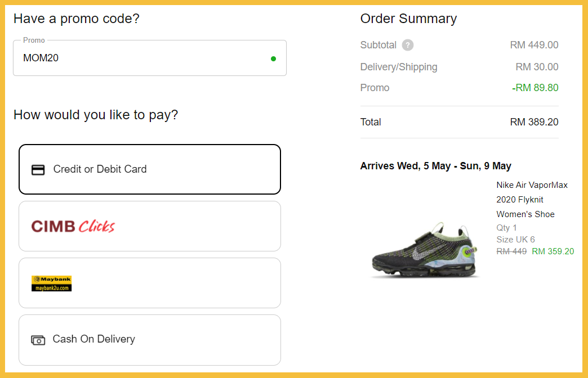Open the Nike Air VaporMax 2020 Flyknit title
This screenshot has width=588, height=378.
[x=532, y=199]
